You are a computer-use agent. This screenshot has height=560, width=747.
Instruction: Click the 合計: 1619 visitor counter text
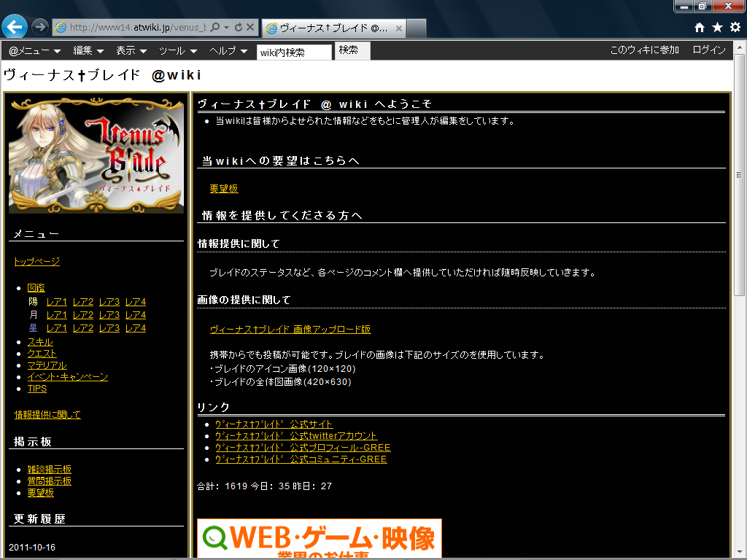[222, 486]
